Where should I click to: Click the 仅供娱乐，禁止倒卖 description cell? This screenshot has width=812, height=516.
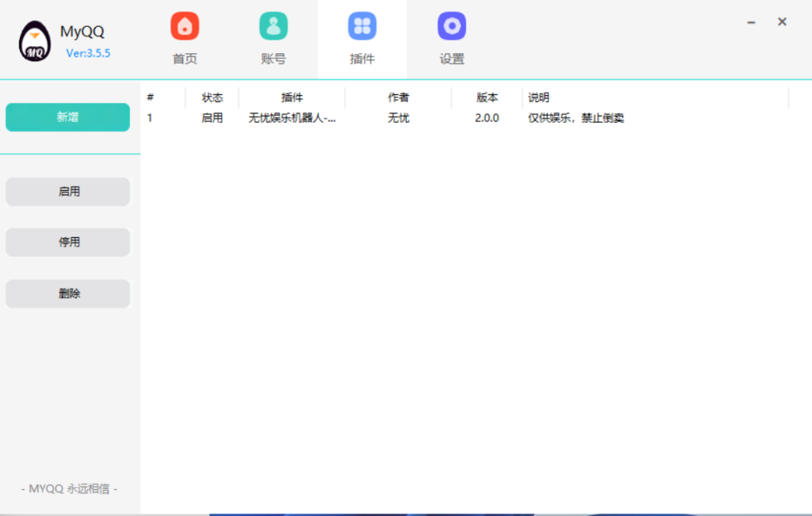pos(576,118)
